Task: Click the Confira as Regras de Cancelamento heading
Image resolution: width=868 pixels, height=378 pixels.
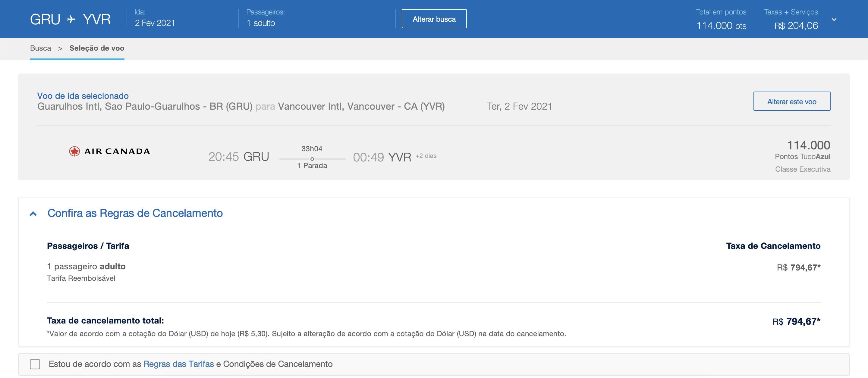Action: tap(135, 213)
